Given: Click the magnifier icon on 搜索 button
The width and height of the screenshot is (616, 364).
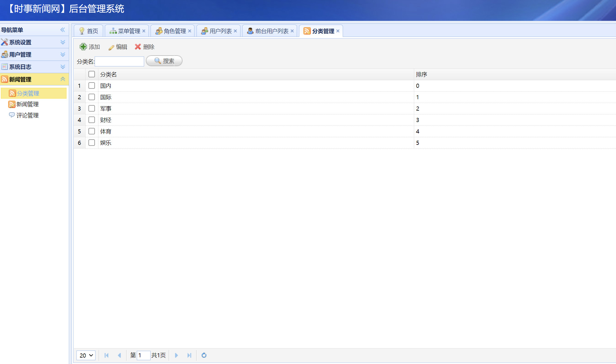Looking at the screenshot, I should [158, 61].
